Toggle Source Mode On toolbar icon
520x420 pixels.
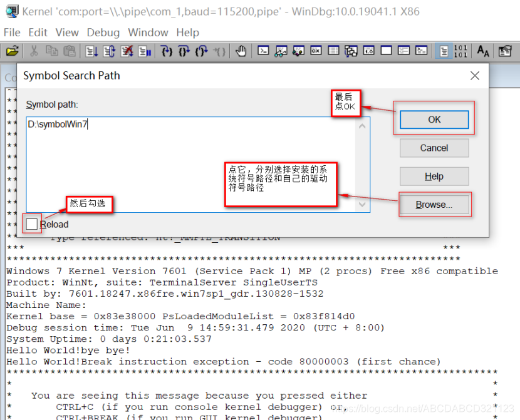pyautogui.click(x=444, y=51)
